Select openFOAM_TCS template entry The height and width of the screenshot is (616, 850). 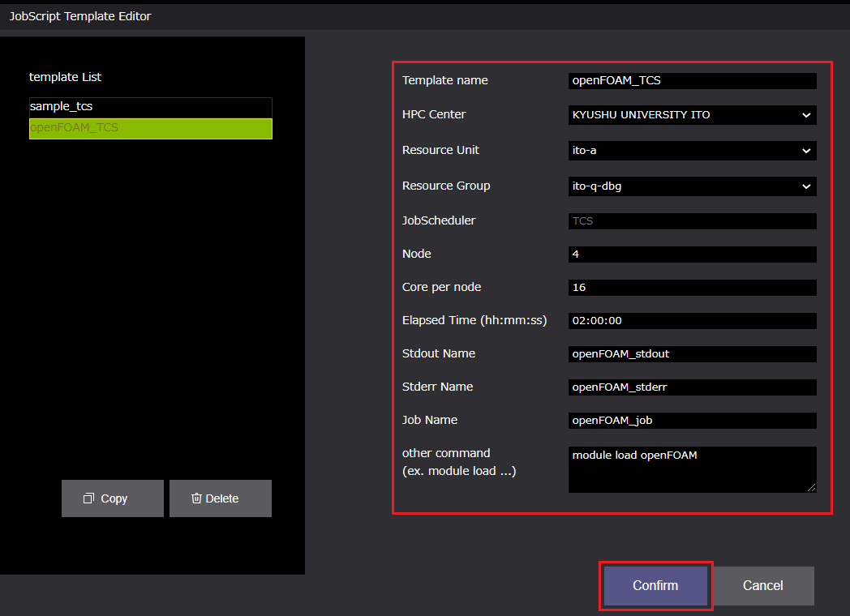tap(150, 128)
